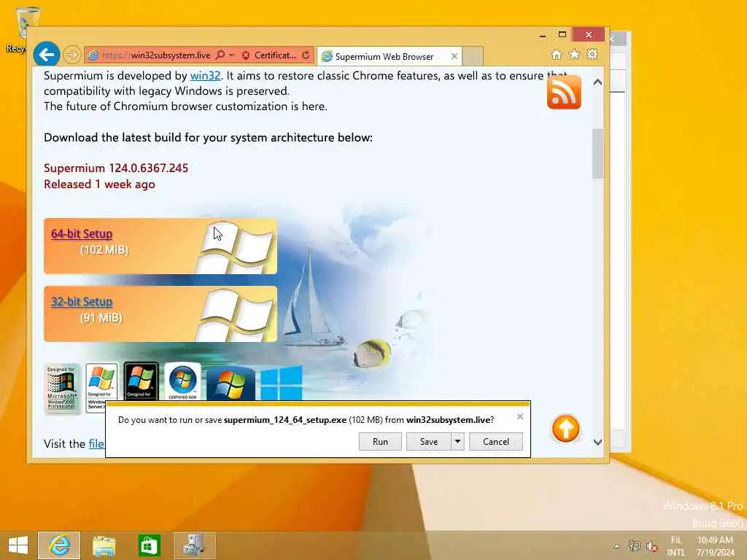Open address bar dropdown arrow
747x560 pixels.
(231, 55)
